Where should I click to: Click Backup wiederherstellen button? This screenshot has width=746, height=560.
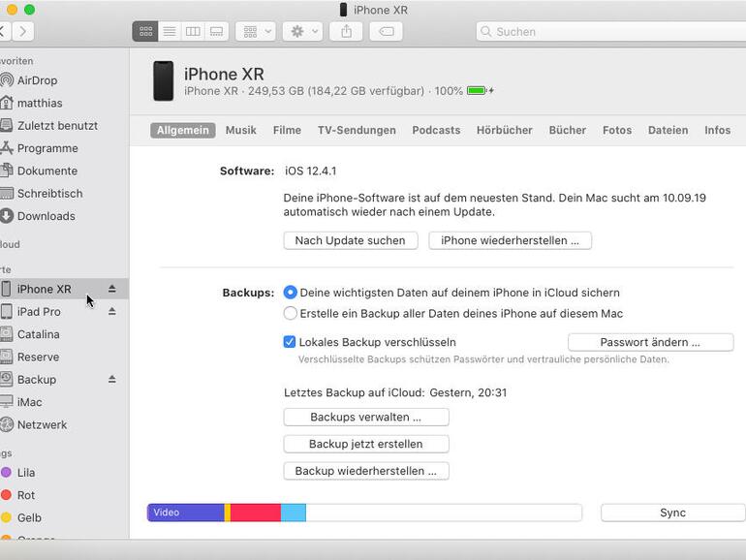[366, 471]
